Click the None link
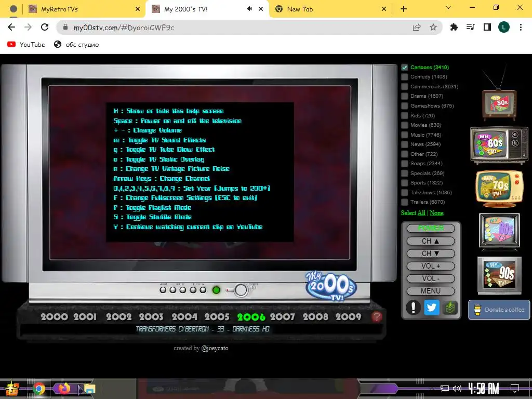Viewport: 532px width, 399px height. tap(436, 213)
